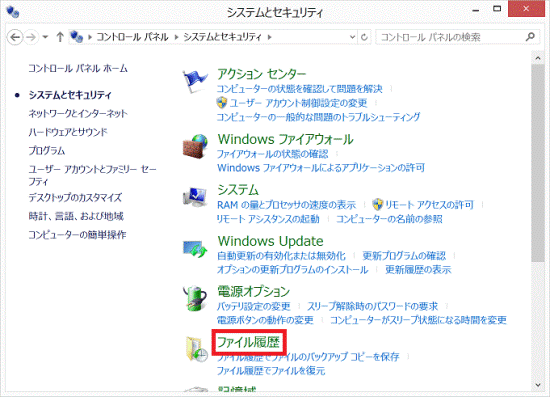Click the shield icon beside ユーザー アカウント制御設定の変更

coord(222,103)
